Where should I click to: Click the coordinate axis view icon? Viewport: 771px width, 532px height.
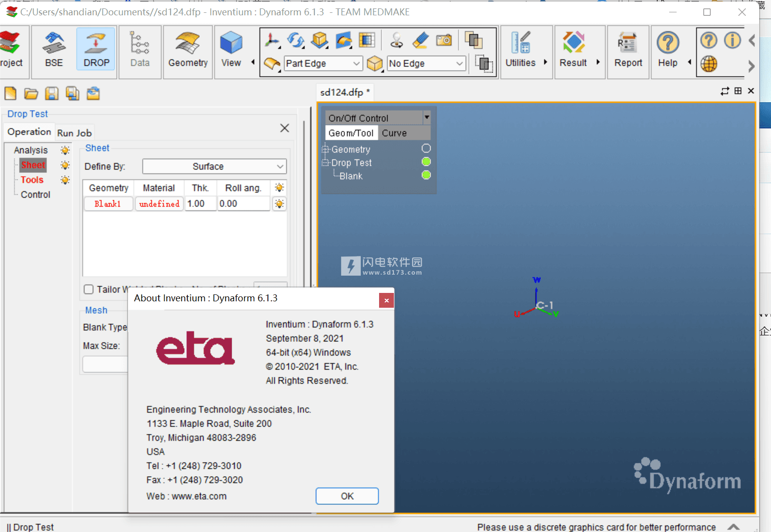271,41
